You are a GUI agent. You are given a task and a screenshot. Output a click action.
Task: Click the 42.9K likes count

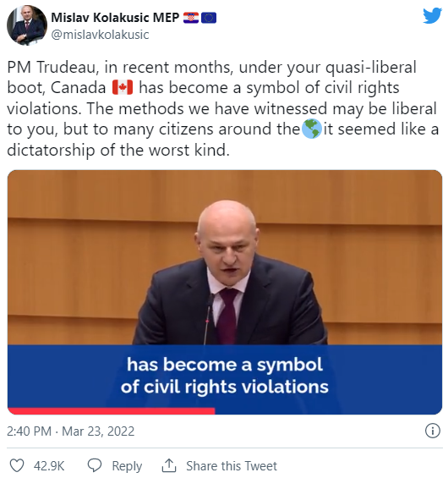49,466
